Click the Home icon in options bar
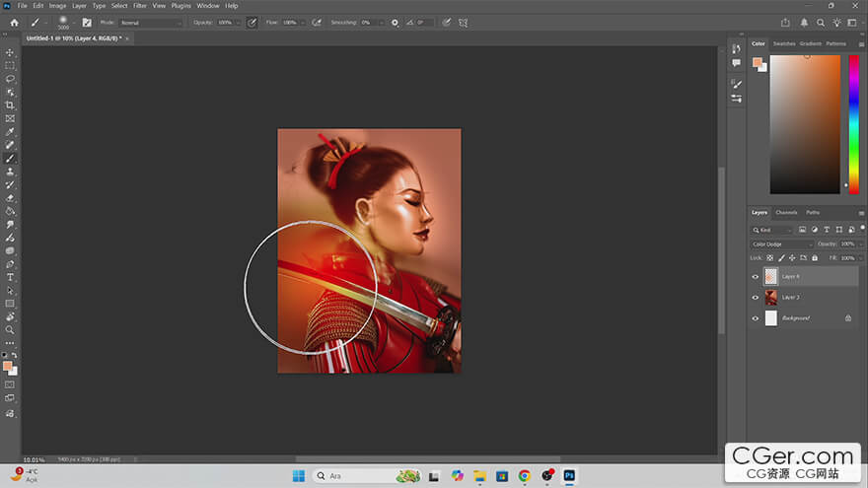This screenshot has width=868, height=488. pyautogui.click(x=14, y=22)
